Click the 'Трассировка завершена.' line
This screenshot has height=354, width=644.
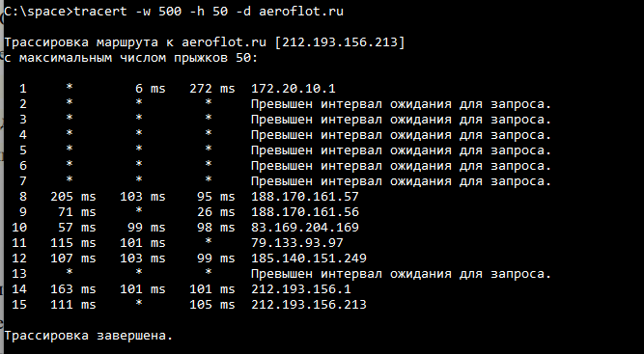(x=89, y=336)
